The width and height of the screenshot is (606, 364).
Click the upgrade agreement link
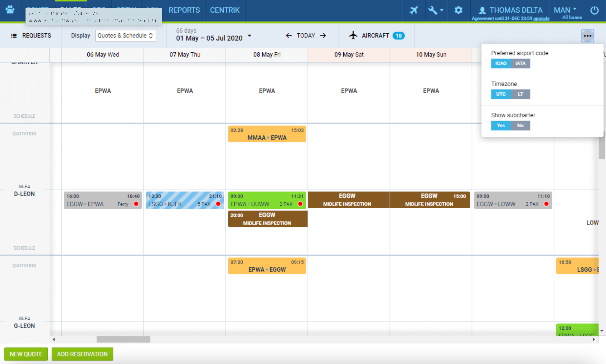pos(541,18)
